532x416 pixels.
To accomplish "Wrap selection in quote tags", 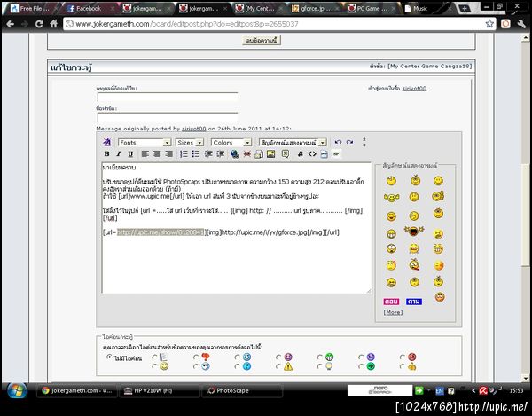I will (286, 154).
